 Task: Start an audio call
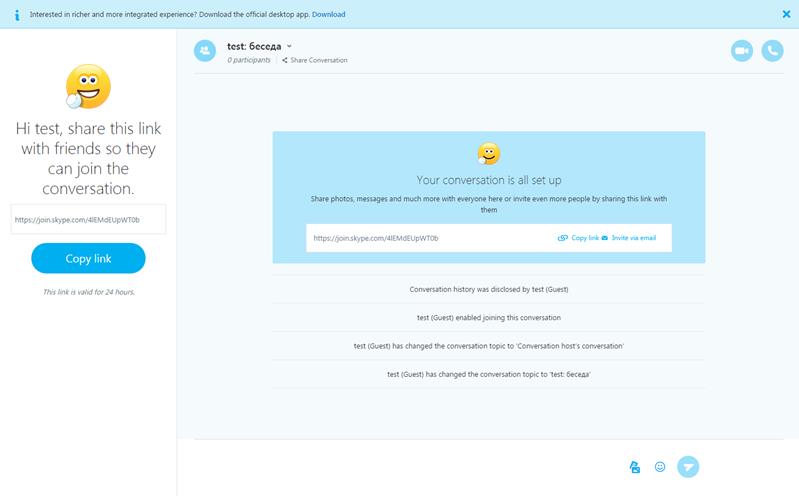click(x=773, y=51)
